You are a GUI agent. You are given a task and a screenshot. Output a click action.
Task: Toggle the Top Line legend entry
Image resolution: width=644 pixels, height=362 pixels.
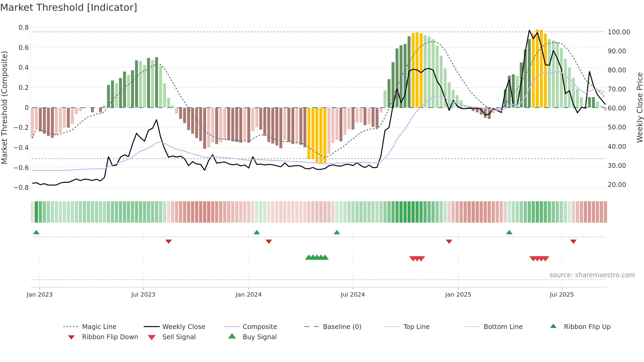407,327
